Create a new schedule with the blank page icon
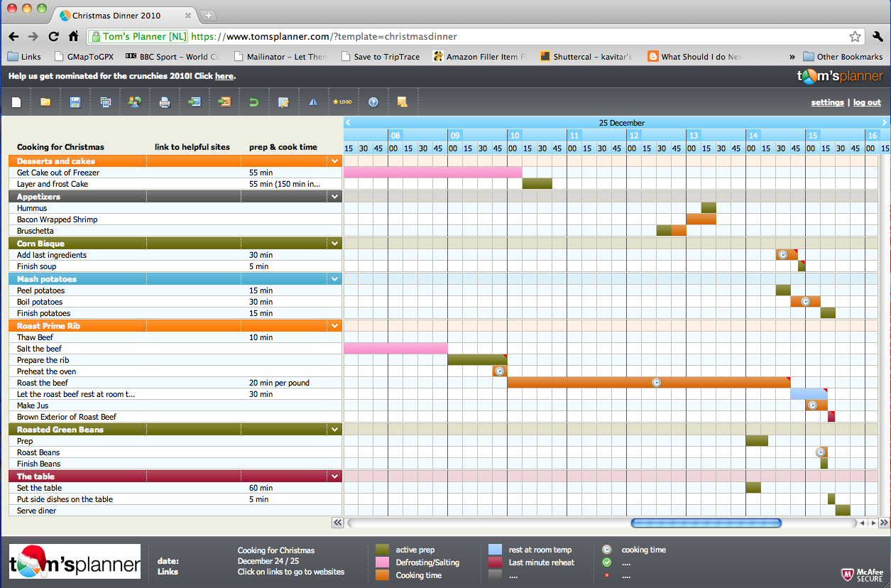 pyautogui.click(x=16, y=102)
